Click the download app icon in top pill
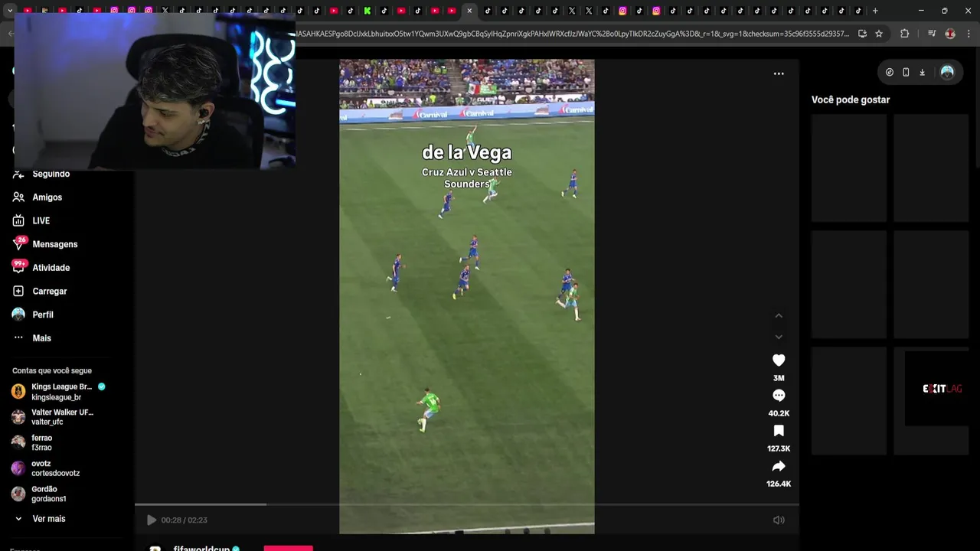The width and height of the screenshot is (980, 551). [x=922, y=72]
